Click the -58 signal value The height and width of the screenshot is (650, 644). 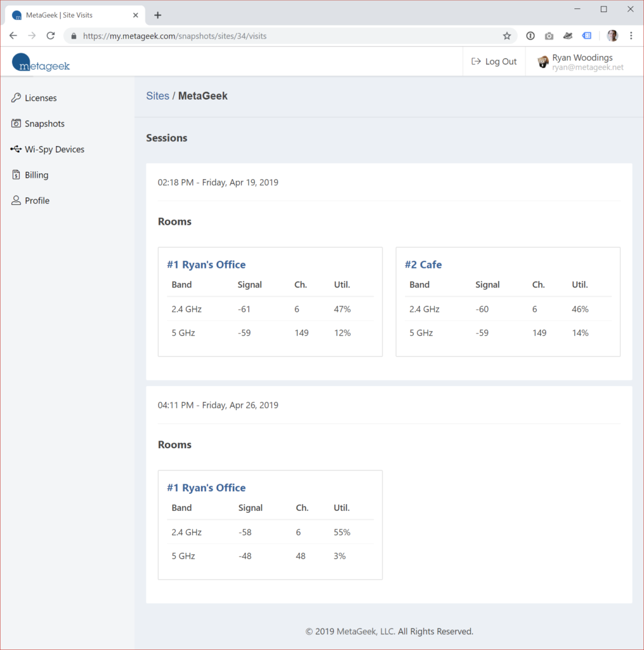tap(245, 533)
